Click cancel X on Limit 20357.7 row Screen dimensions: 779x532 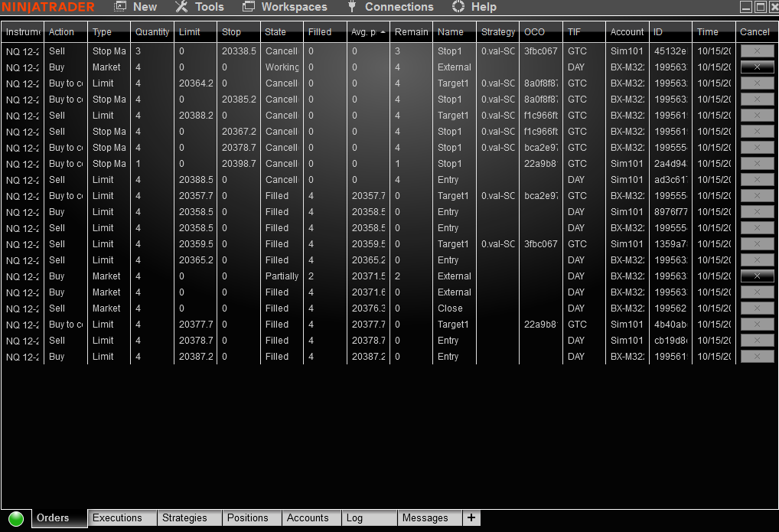point(757,196)
